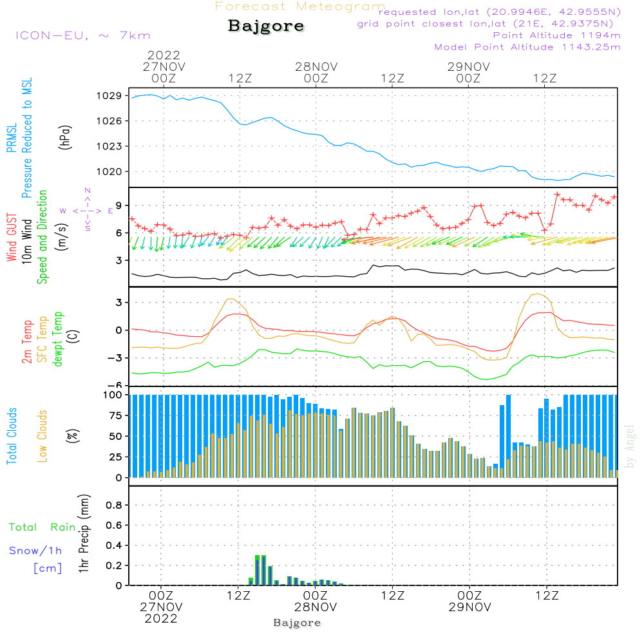Click the "E" on the compass rose
Image resolution: width=644 pixels, height=644 pixels.
click(111, 211)
